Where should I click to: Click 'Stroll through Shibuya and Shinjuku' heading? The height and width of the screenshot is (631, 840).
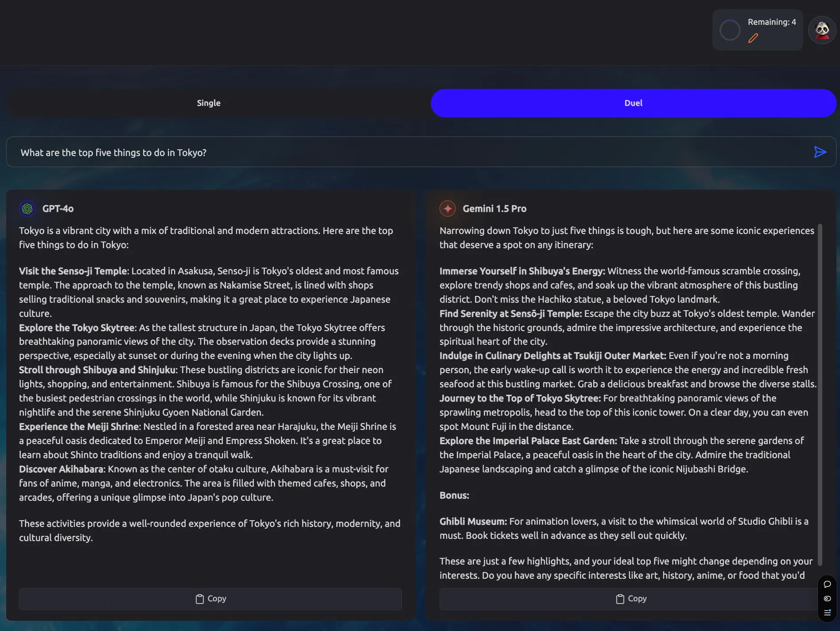[x=97, y=370]
